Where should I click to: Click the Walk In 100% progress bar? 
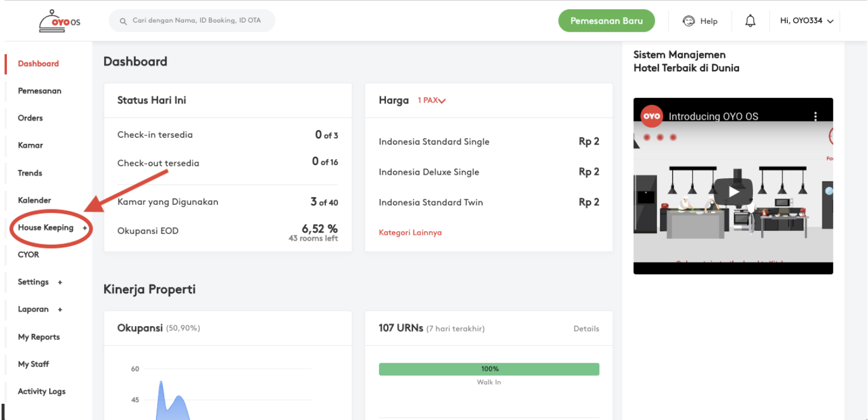(x=489, y=369)
